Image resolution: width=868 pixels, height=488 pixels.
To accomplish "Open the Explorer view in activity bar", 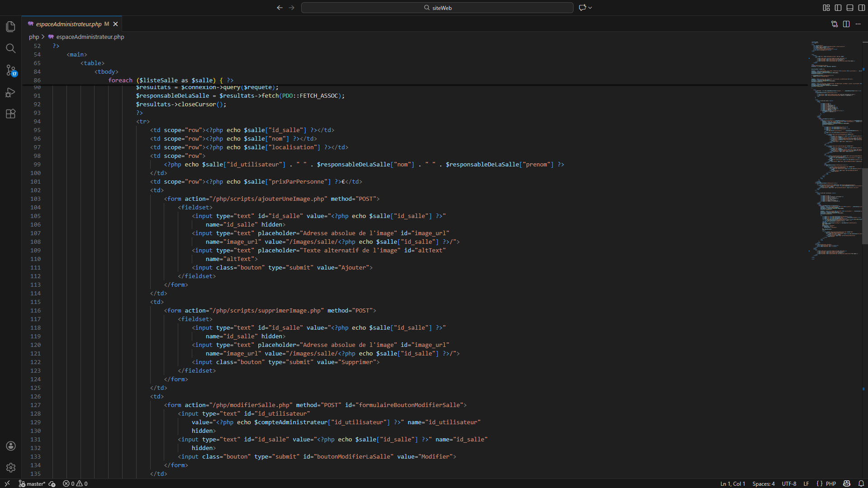I will point(10,27).
